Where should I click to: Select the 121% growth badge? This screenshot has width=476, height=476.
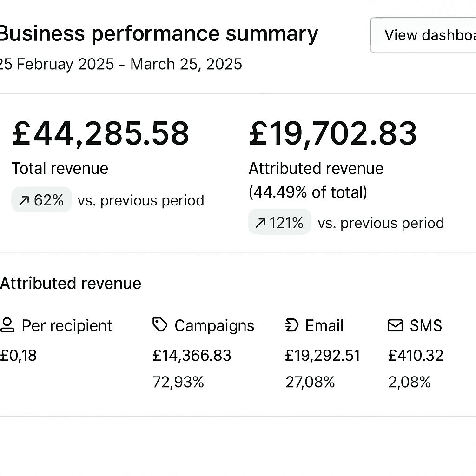[x=279, y=222]
